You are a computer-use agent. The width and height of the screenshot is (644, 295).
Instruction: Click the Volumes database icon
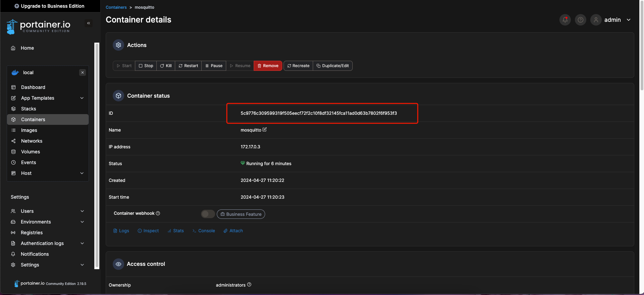tap(13, 152)
